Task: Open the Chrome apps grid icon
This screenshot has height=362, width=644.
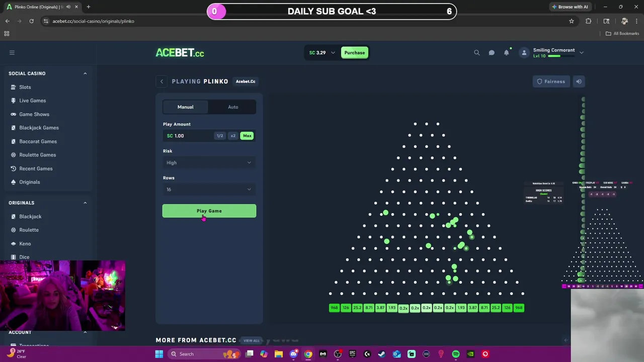Action: pyautogui.click(x=7, y=33)
